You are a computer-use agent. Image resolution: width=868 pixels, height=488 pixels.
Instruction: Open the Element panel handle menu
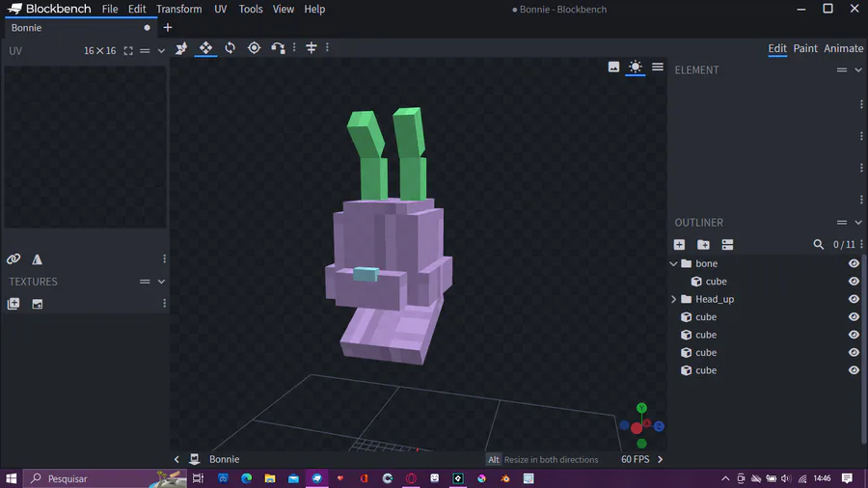click(842, 70)
